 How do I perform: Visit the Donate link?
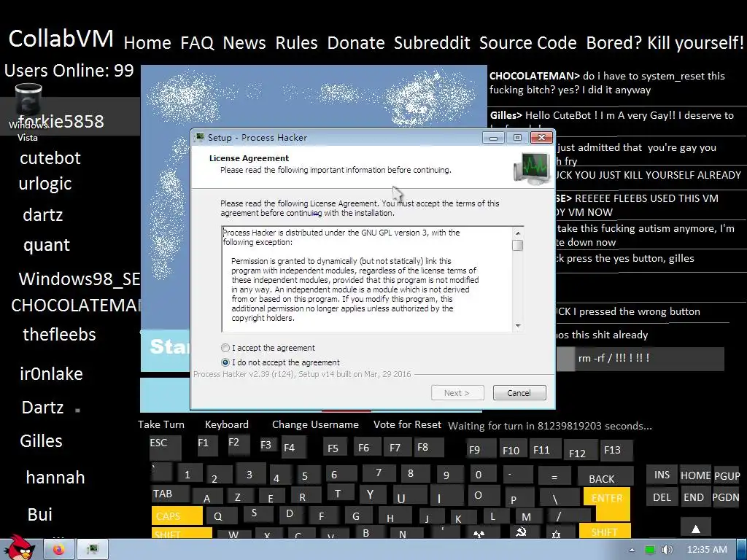click(x=356, y=43)
